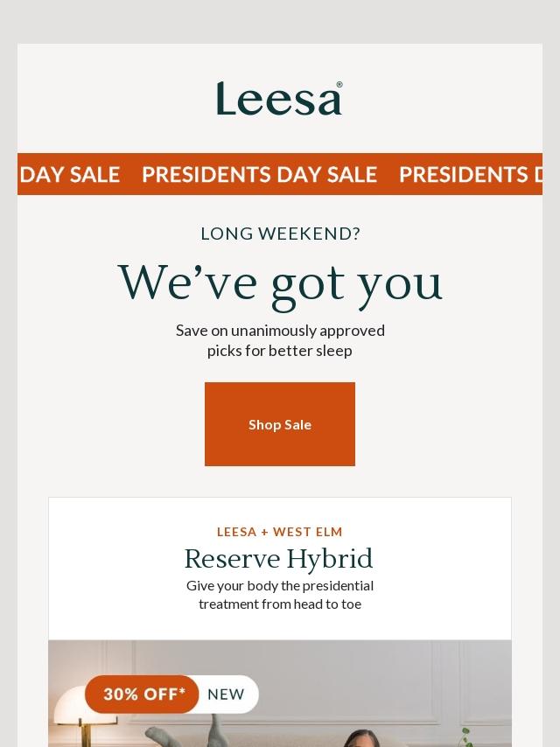Click the cut-off DAY SALE text at banner left
560x747 pixels.
[x=70, y=175]
